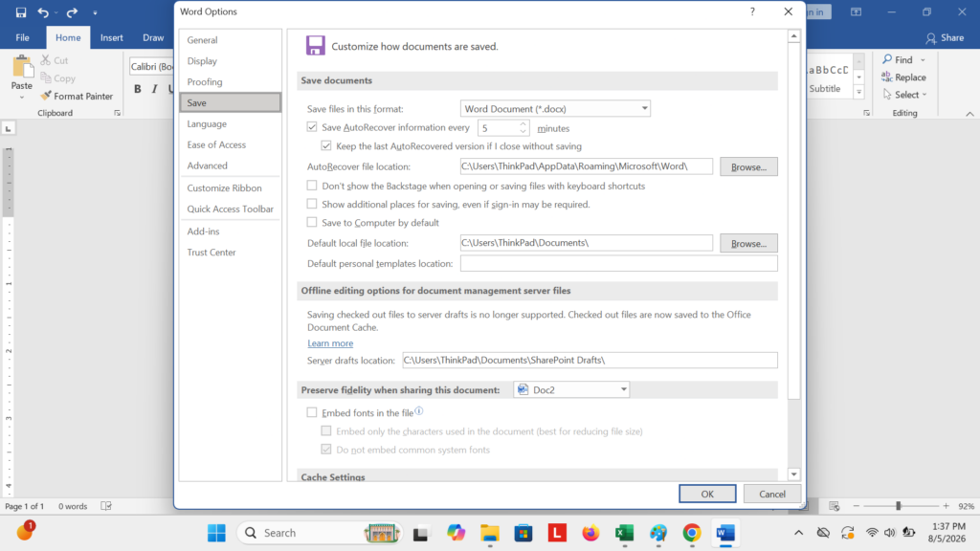Click the Redo arrow icon
Viewport: 980px width, 551px height.
click(72, 11)
